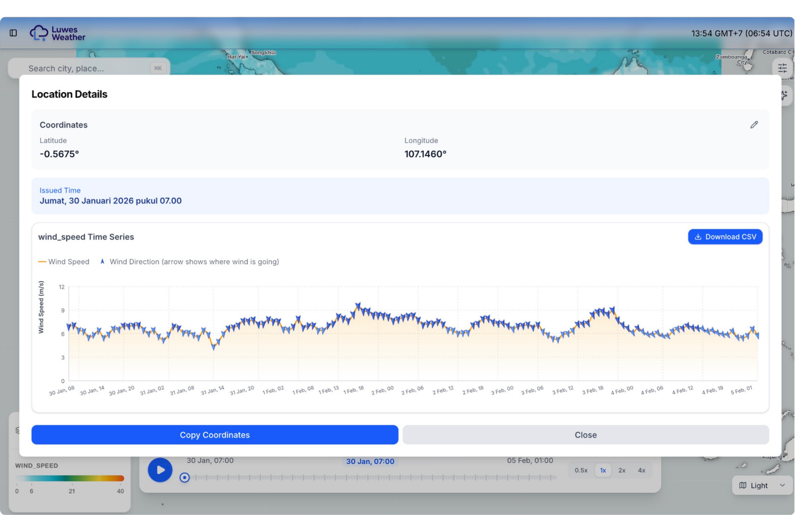Select 2x playback speed

[622, 471]
